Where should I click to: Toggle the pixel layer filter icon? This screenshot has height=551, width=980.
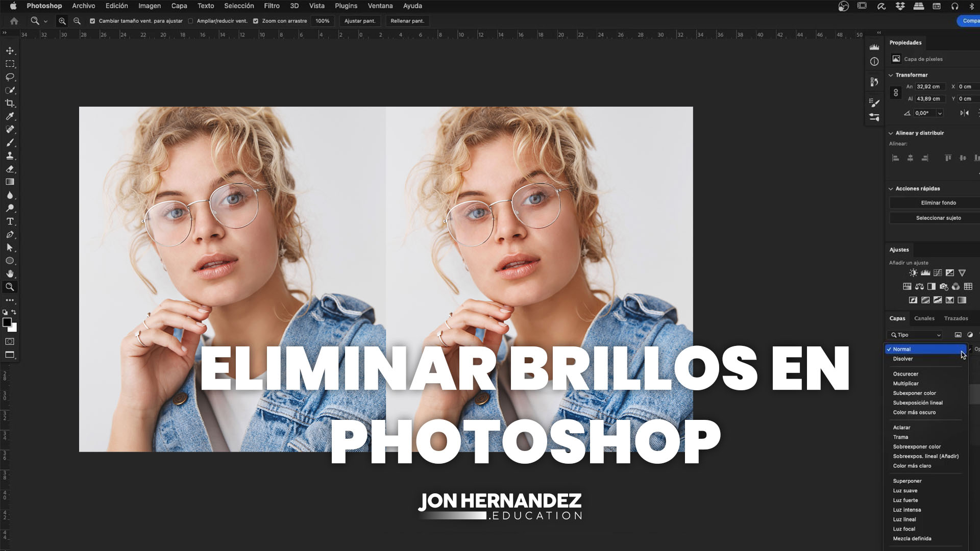click(958, 335)
